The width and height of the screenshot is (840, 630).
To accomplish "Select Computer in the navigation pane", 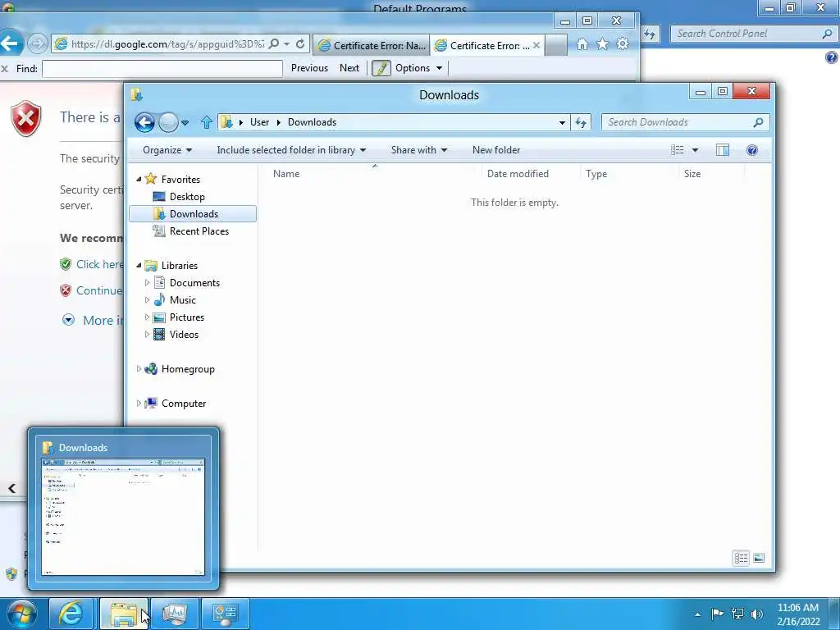I will tap(183, 403).
